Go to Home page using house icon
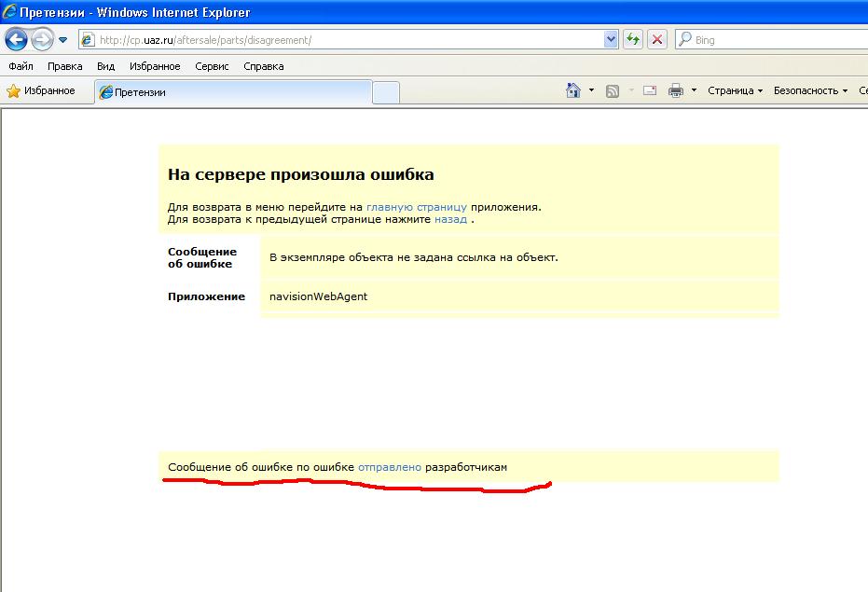868x592 pixels. [x=573, y=90]
